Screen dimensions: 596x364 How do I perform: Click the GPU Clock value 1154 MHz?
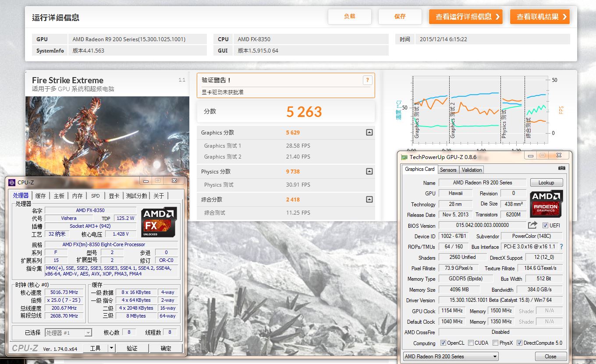click(452, 311)
